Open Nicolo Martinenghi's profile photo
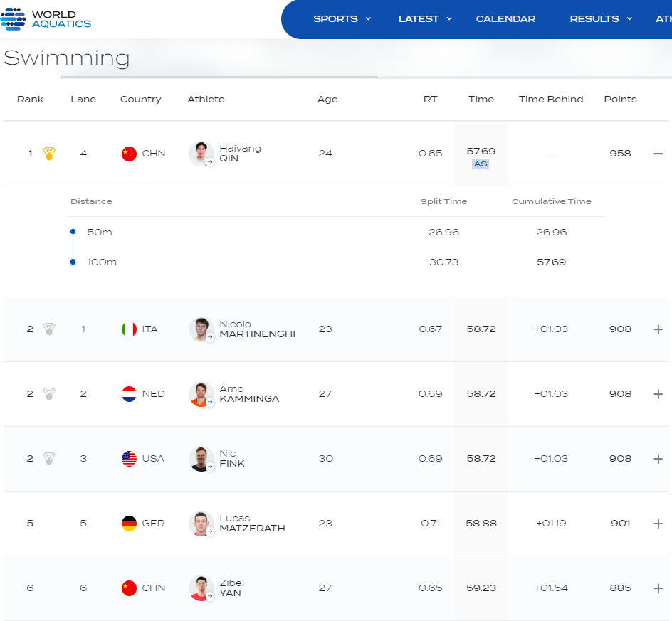The image size is (672, 621). click(x=201, y=329)
